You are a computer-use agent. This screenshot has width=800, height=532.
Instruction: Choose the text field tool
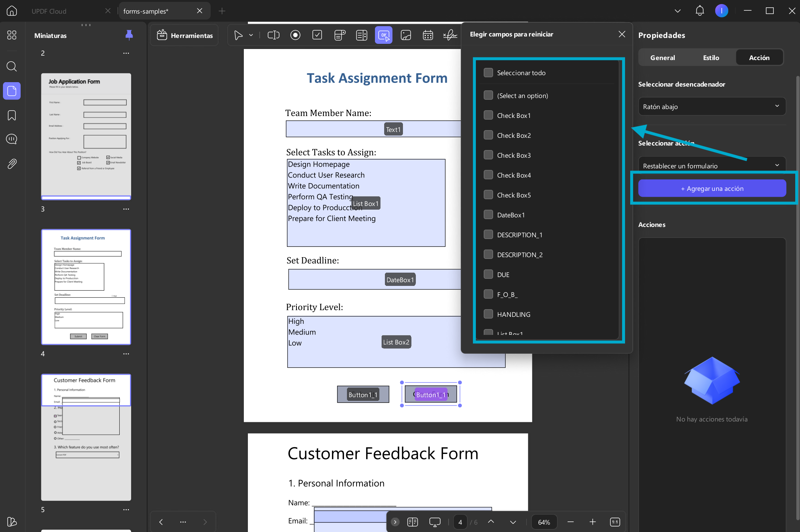pos(273,35)
